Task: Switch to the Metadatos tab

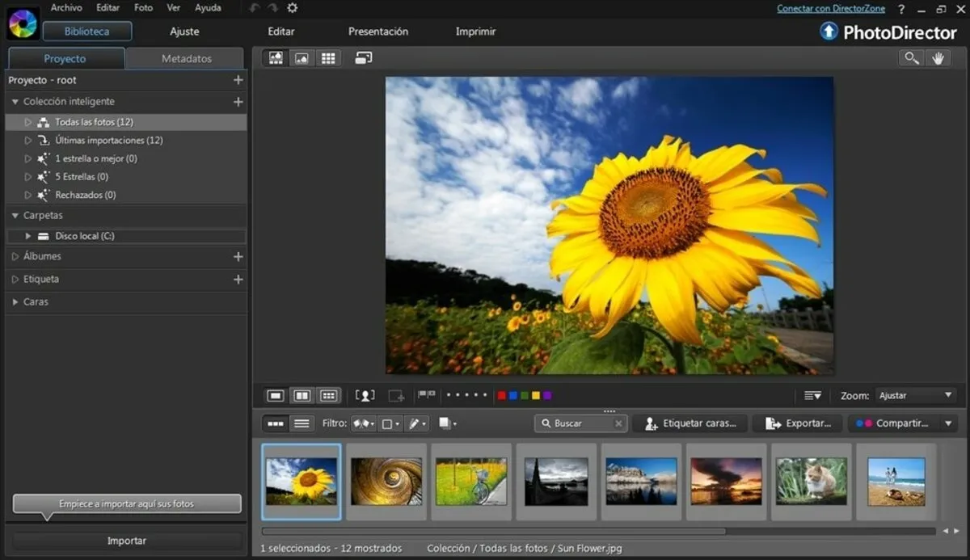Action: (185, 58)
